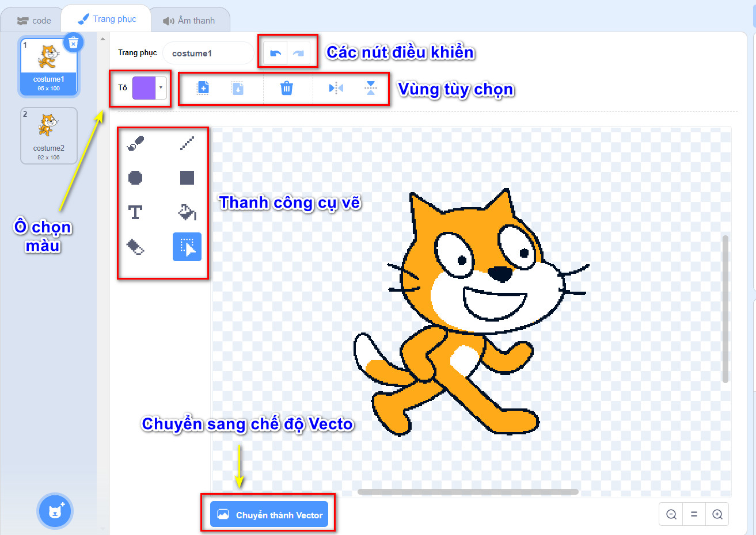Click the Paste icon in options
The width and height of the screenshot is (756, 535).
[238, 88]
